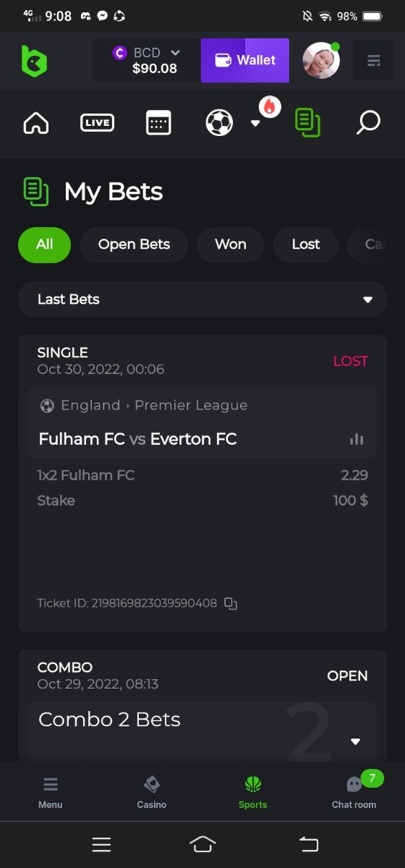Viewport: 405px width, 868px height.
Task: Open the green bet slip icon in navigation
Action: point(308,123)
